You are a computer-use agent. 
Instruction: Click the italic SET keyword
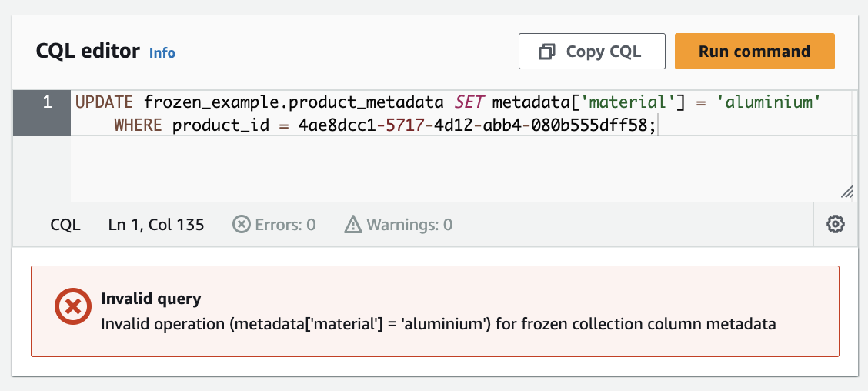pos(469,102)
